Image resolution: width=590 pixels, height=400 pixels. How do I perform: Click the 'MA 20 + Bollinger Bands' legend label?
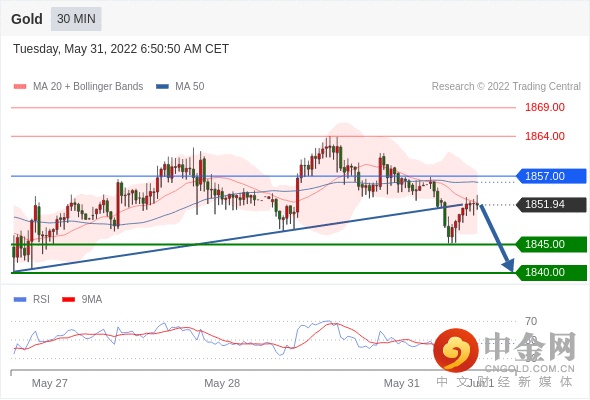pos(88,87)
